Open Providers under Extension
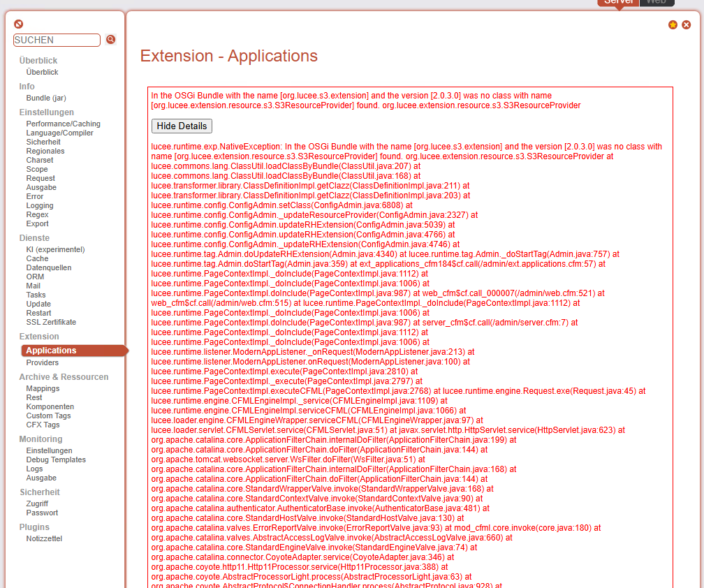 click(43, 363)
